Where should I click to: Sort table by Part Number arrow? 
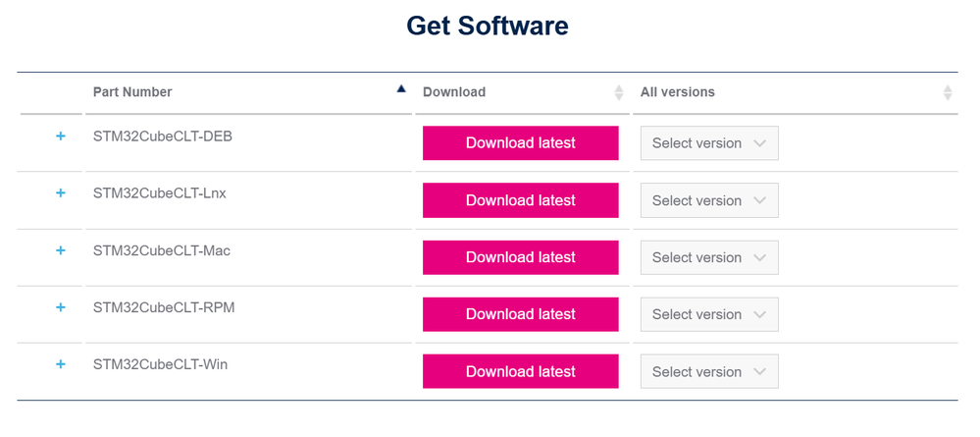(401, 89)
